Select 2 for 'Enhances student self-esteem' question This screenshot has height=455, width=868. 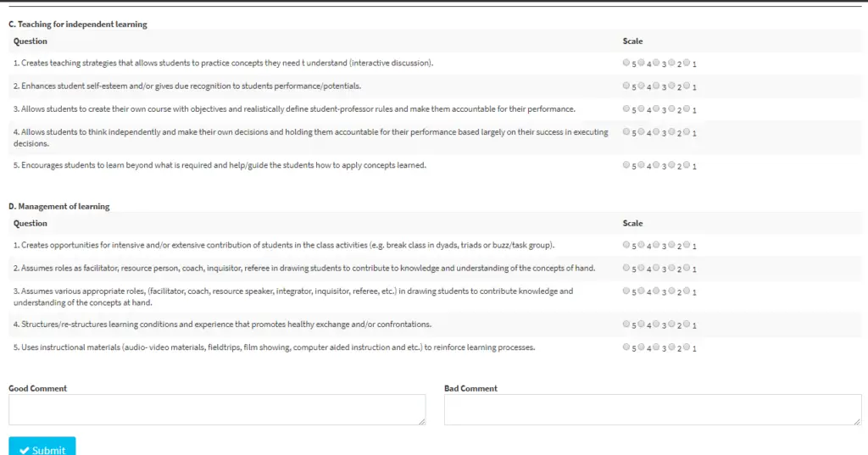coord(671,86)
